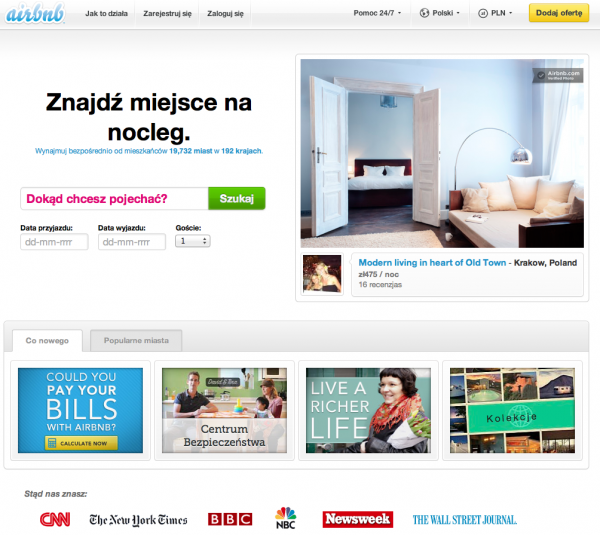
Task: Click the Airbnb.com verified photo badge
Action: click(558, 75)
